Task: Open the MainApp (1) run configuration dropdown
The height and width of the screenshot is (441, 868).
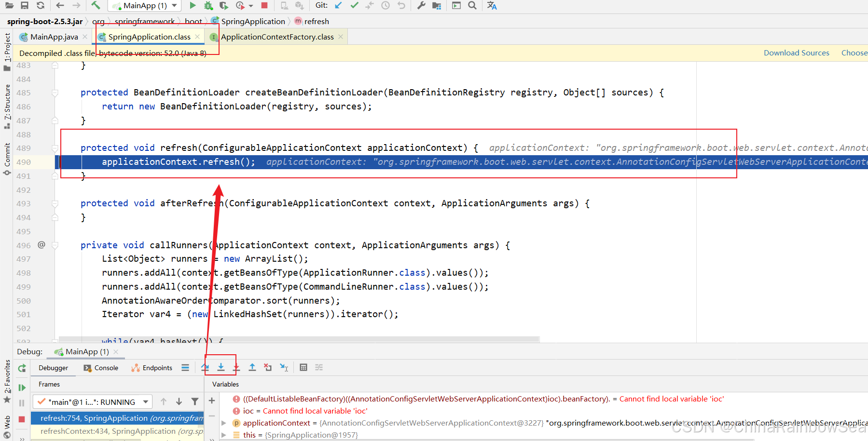Action: [145, 6]
